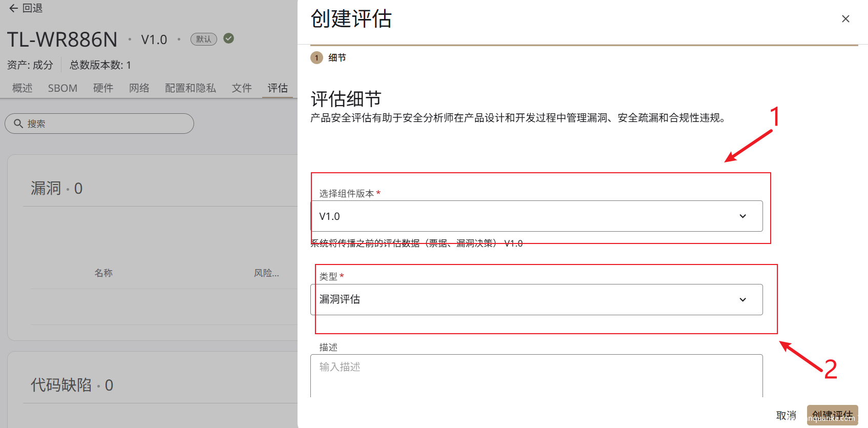
Task: Open the 配置和隐私 tab
Action: click(190, 88)
